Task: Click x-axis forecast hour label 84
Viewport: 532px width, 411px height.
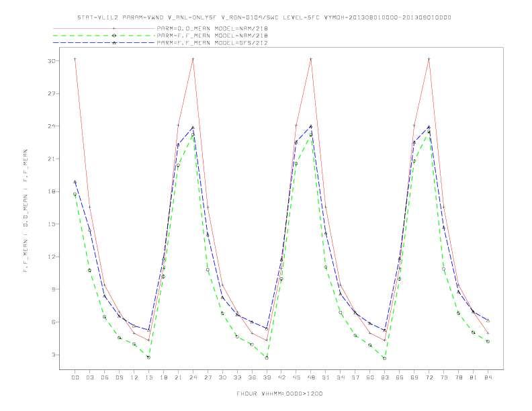Action: click(x=488, y=377)
